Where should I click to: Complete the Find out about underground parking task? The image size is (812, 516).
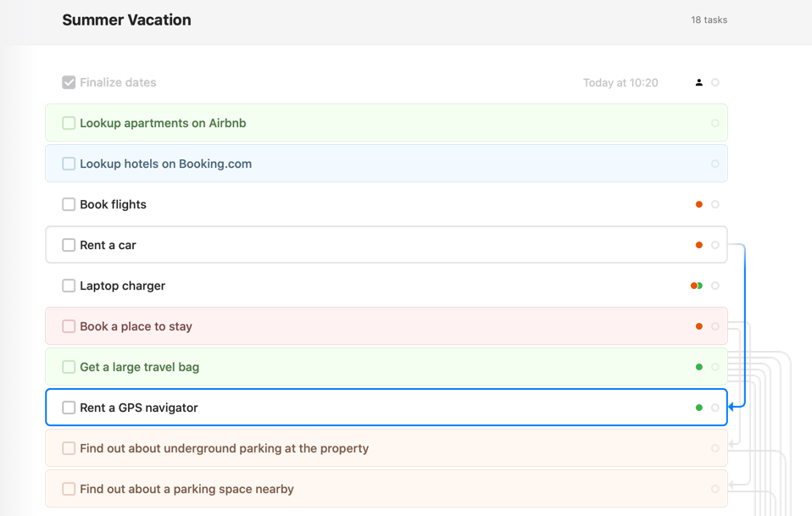pyautogui.click(x=69, y=448)
